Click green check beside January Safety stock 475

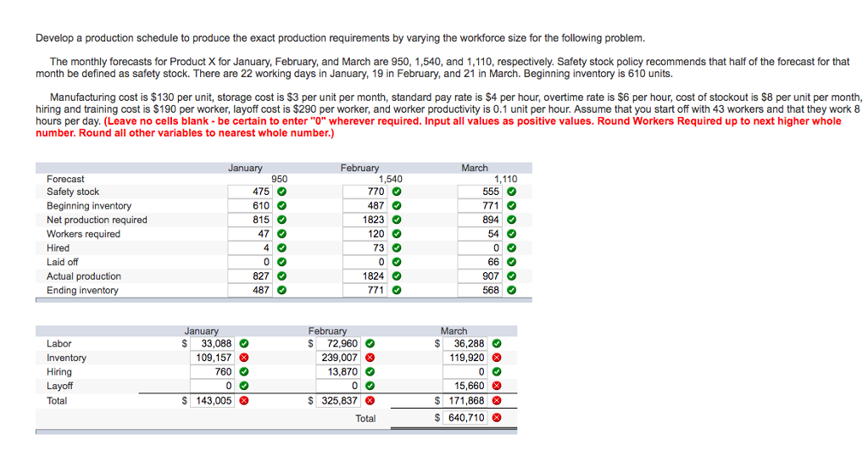(281, 192)
